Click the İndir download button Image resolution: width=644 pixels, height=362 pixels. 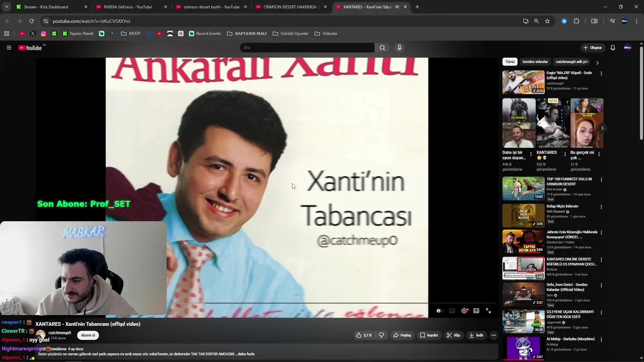tap(476, 335)
